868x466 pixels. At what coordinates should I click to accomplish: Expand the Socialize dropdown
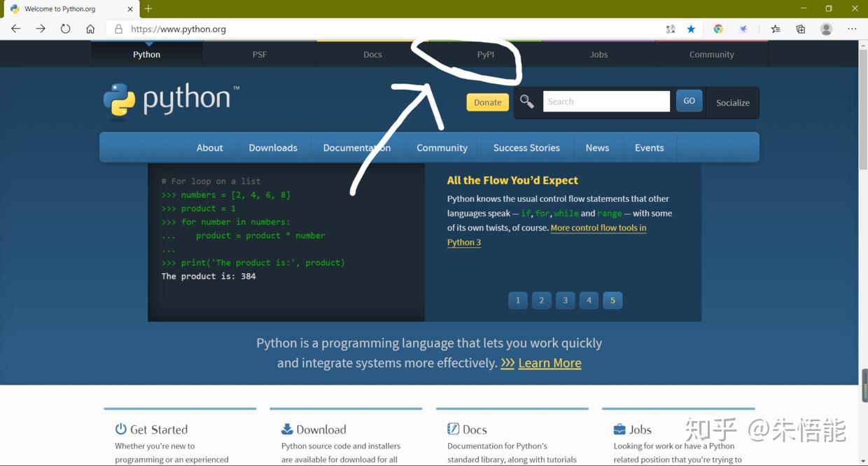733,102
